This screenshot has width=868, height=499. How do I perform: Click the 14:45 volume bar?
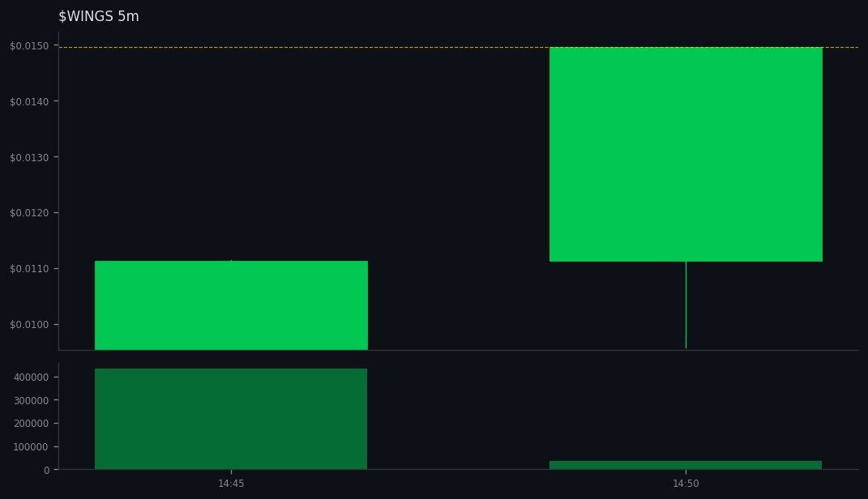tap(231, 417)
